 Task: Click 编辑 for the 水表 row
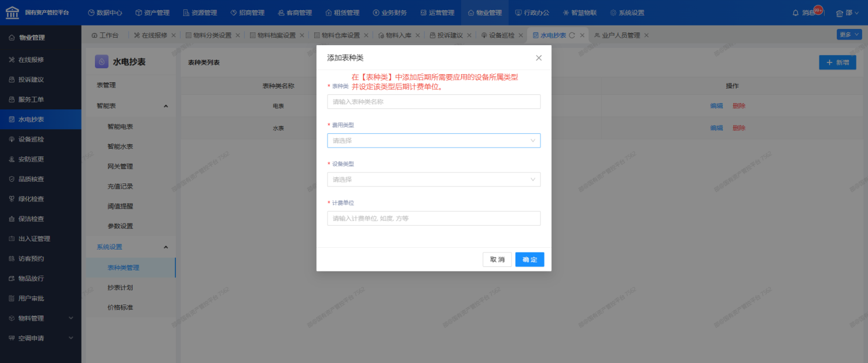(x=716, y=128)
